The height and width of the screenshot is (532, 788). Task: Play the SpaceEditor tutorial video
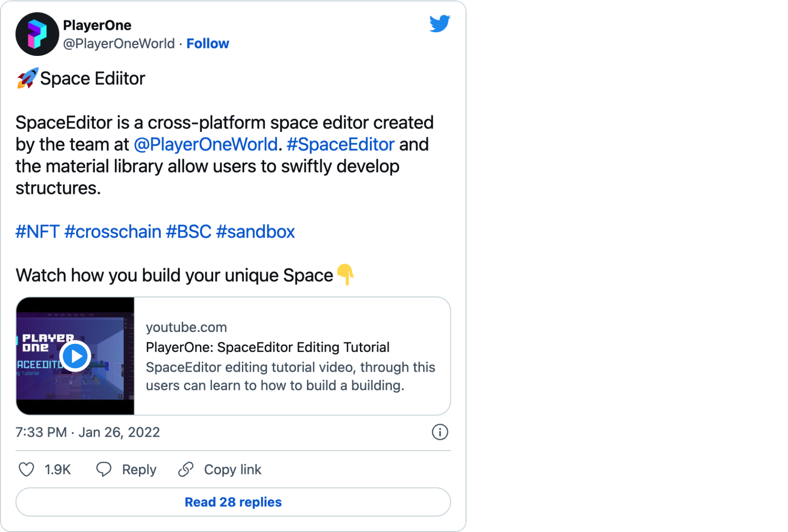75,356
